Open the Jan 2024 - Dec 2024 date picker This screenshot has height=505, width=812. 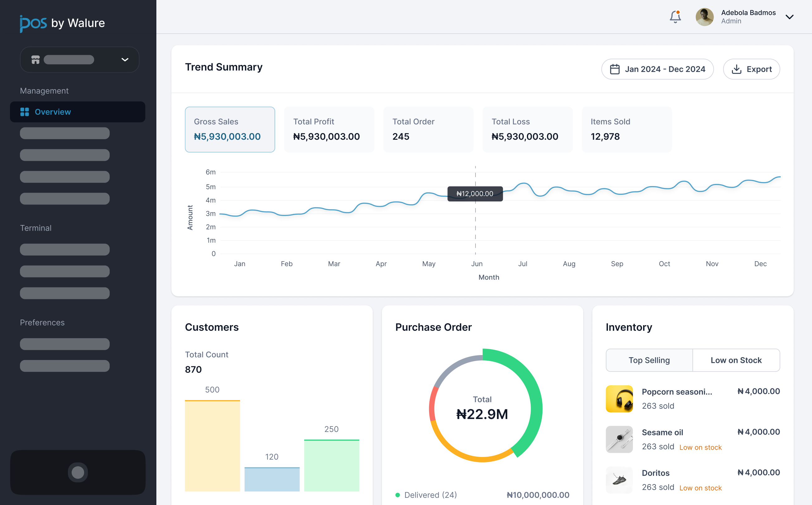pos(657,69)
